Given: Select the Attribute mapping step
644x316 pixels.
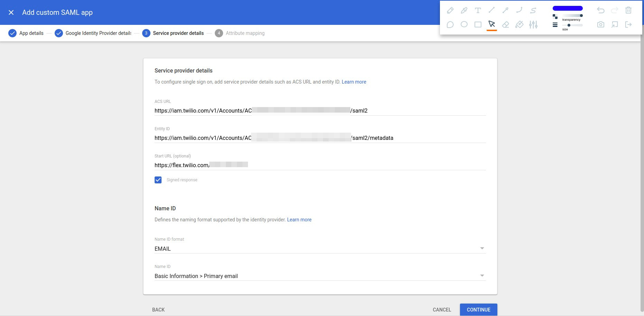Looking at the screenshot, I should (240, 33).
